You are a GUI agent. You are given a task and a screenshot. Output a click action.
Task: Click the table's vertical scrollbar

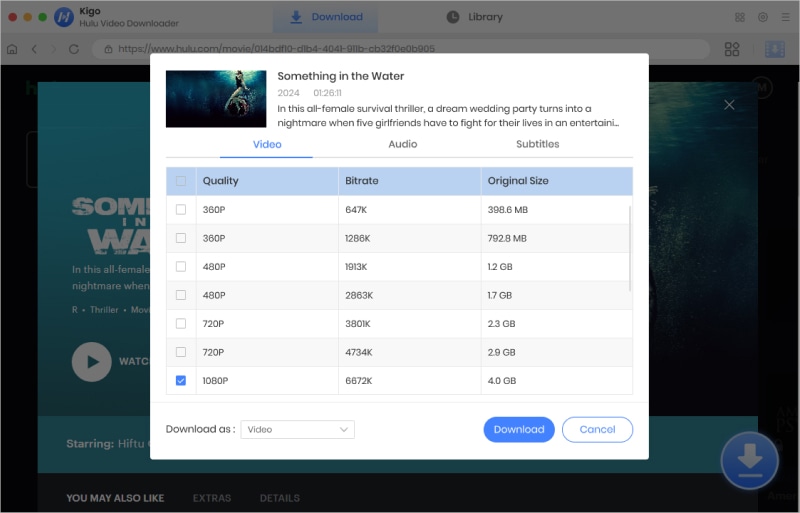pos(630,249)
